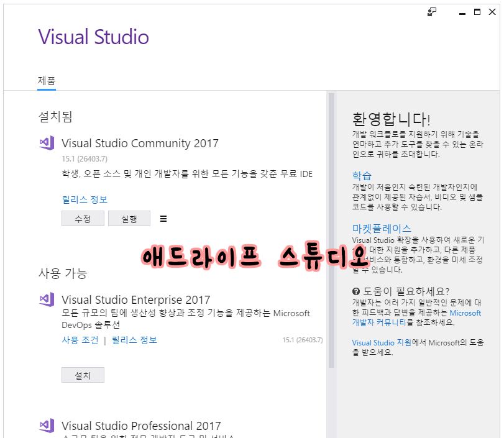Image resolution: width=504 pixels, height=438 pixels.
Task: Click the Visual Studio Community 2017 title
Action: (x=140, y=144)
